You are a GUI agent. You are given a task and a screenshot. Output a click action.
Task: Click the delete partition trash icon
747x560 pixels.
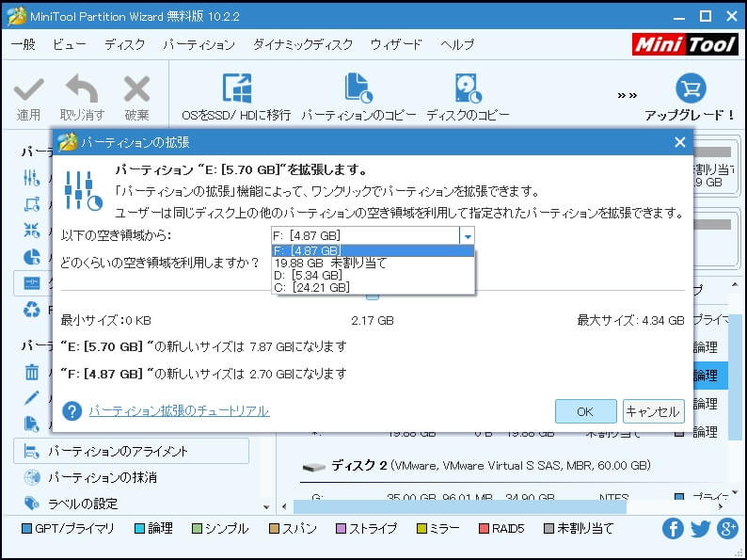point(31,371)
